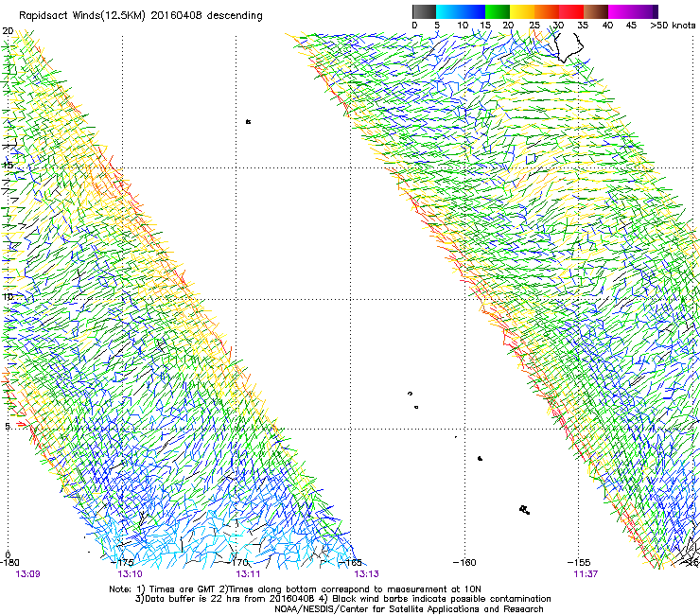The image size is (700, 615).
Task: Click the yellow 20-25 knots color swatch
Action: coord(522,11)
